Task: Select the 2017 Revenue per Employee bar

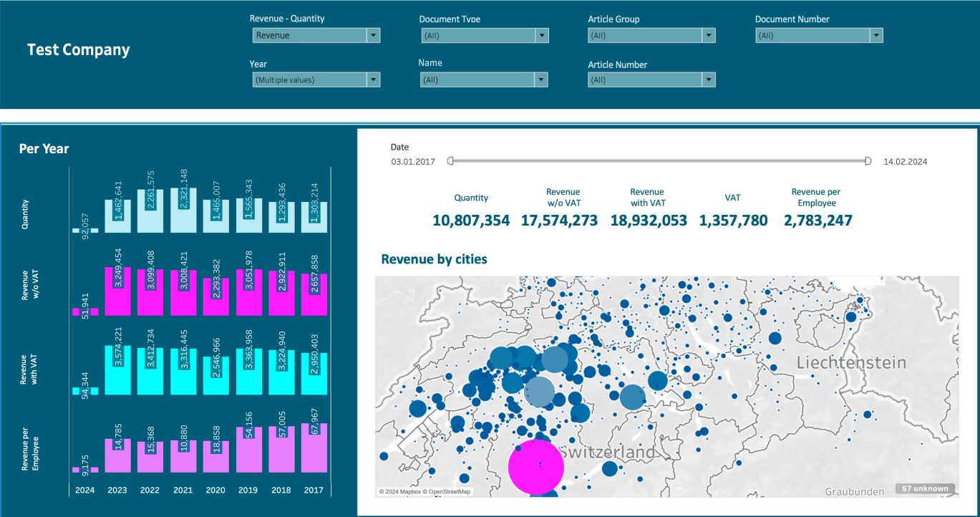Action: [314, 448]
